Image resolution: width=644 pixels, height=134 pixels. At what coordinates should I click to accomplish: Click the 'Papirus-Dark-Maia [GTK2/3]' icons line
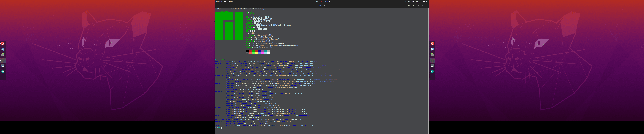(x=263, y=39)
